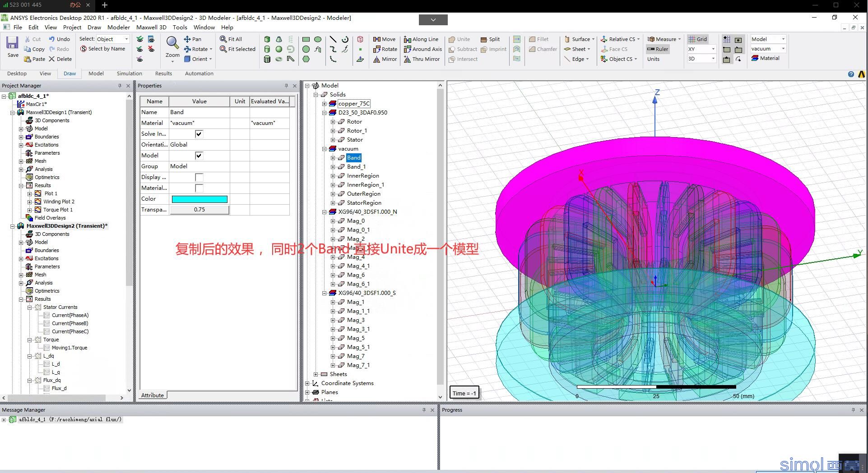Click the hide selected objects red eye icon

(151, 49)
